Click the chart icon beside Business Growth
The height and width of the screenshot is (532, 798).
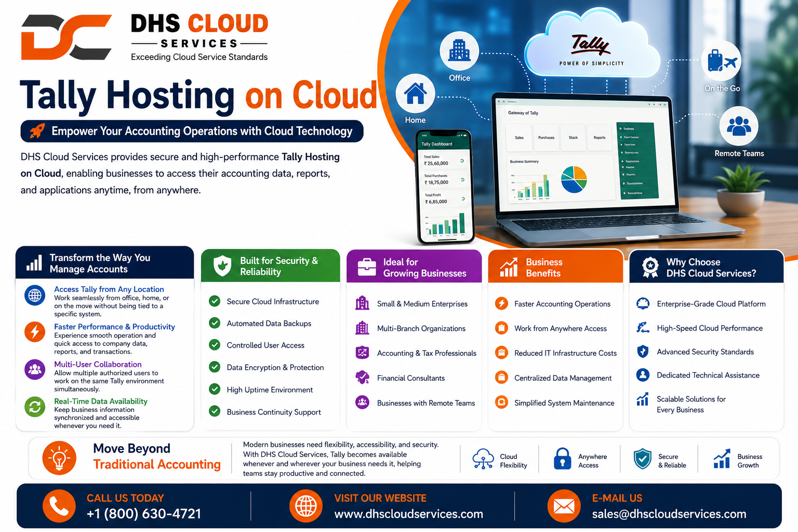tap(722, 459)
